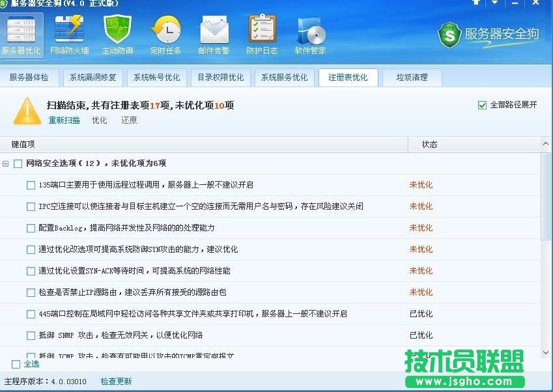Image resolution: width=553 pixels, height=392 pixels.
Task: Enable the 全部路径展开 checkbox
Action: pyautogui.click(x=483, y=104)
